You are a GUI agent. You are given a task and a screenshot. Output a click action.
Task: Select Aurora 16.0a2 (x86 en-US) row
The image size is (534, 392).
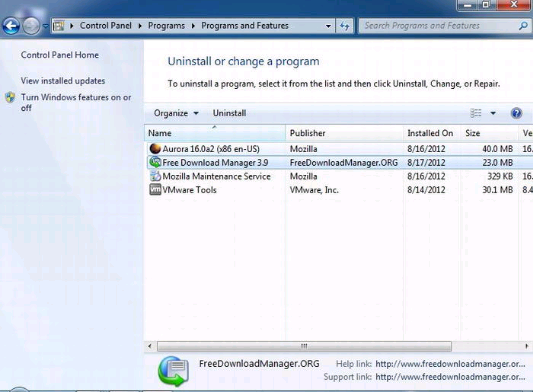(339, 149)
